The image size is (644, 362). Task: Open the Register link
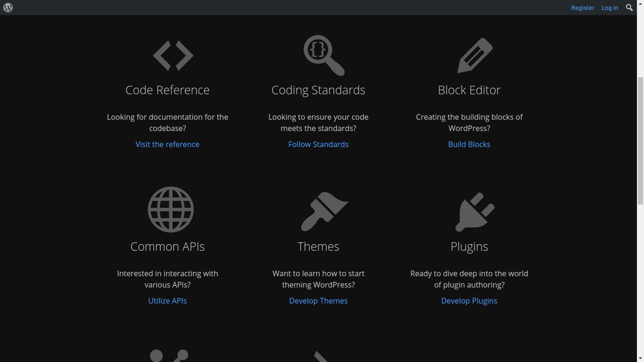(583, 8)
